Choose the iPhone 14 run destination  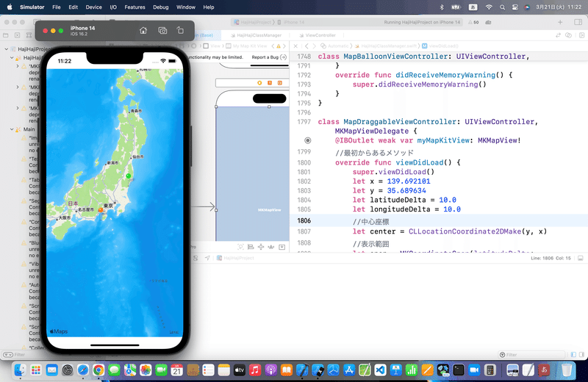click(x=291, y=22)
